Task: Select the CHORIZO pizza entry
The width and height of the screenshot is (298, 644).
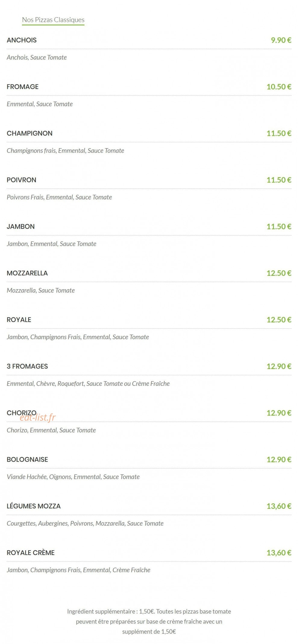Action: (x=21, y=413)
